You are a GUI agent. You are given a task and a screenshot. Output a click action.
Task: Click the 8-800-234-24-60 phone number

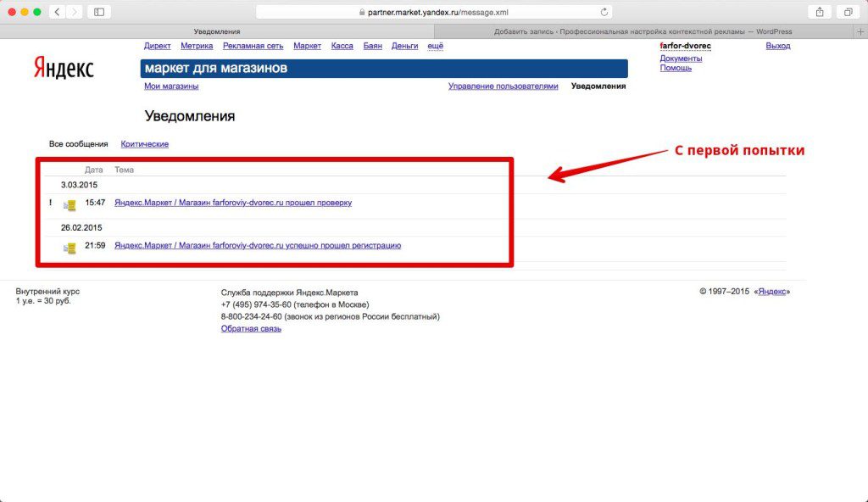pos(251,316)
